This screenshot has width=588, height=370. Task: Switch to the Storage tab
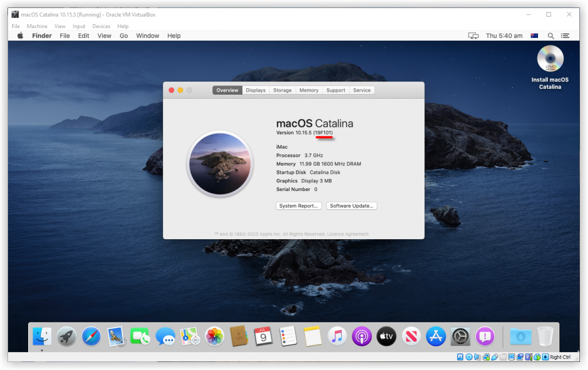(283, 90)
